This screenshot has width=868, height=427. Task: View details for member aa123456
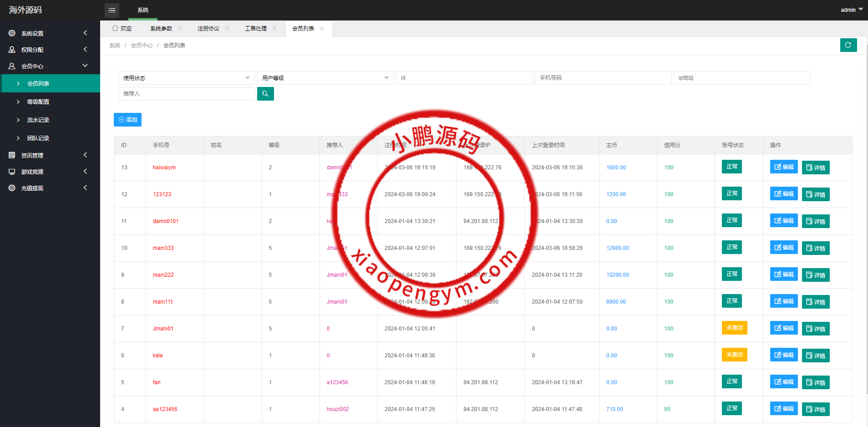(x=816, y=409)
